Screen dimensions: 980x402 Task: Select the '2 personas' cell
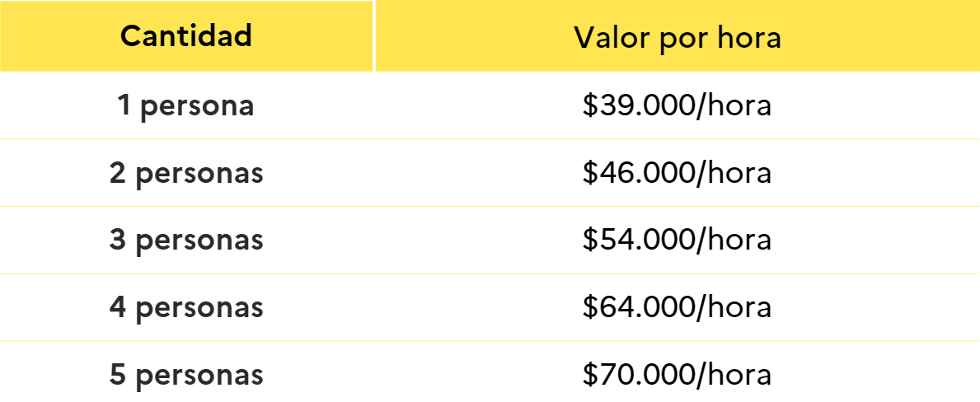click(186, 173)
